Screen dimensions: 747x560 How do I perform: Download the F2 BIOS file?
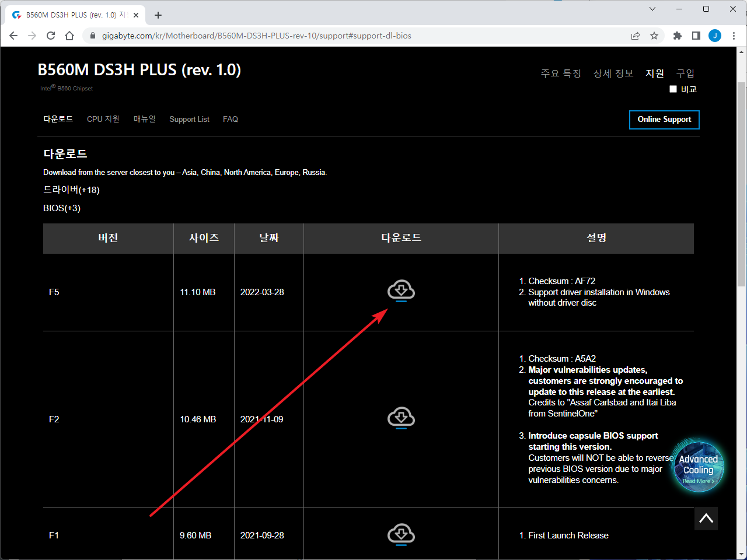coord(401,418)
